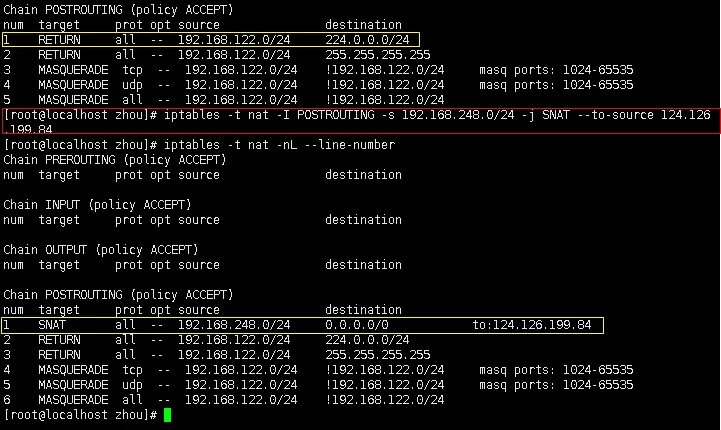Click the green terminal cursor block
The height and width of the screenshot is (430, 721).
coord(167,415)
